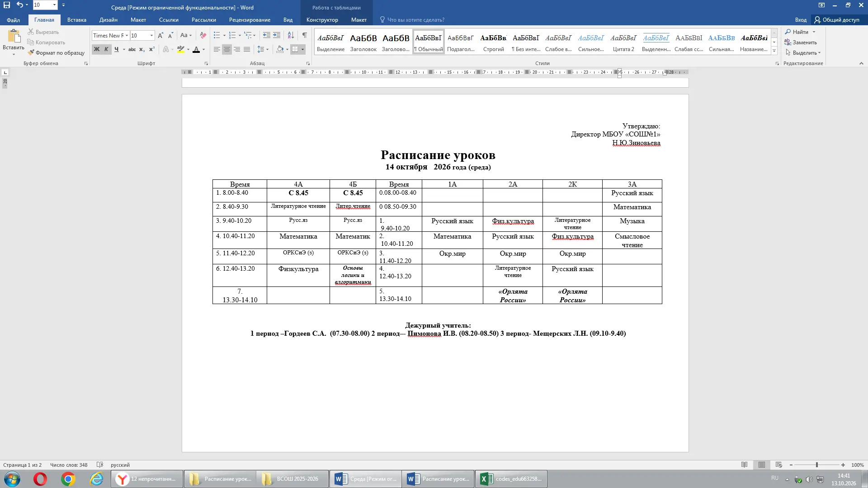The height and width of the screenshot is (488, 868).
Task: Open codes_edu Excel file from taskbar
Action: pyautogui.click(x=511, y=479)
